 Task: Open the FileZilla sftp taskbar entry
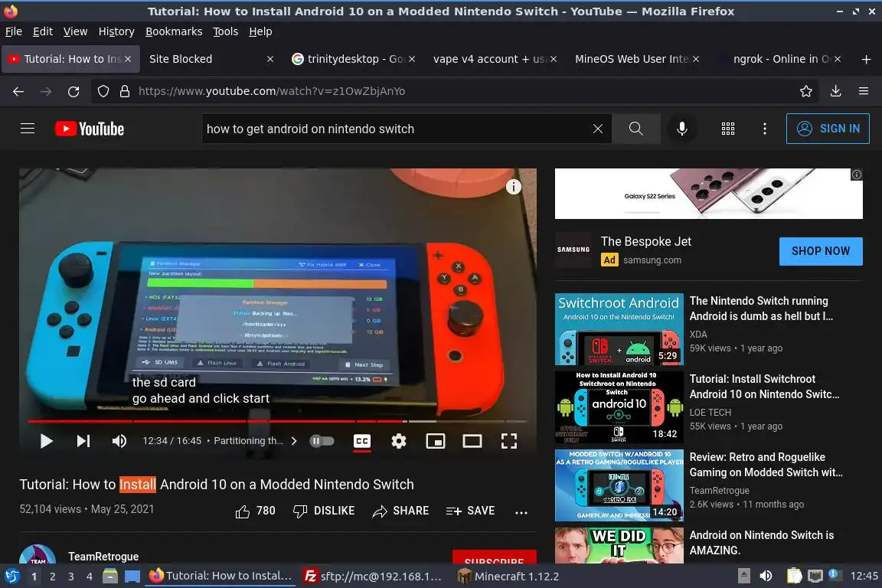click(372, 577)
